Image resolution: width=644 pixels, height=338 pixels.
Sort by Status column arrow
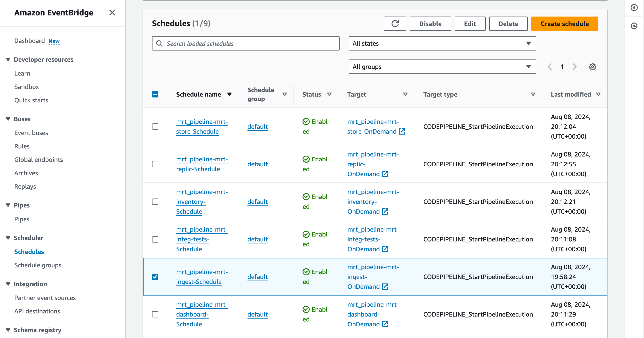click(329, 95)
